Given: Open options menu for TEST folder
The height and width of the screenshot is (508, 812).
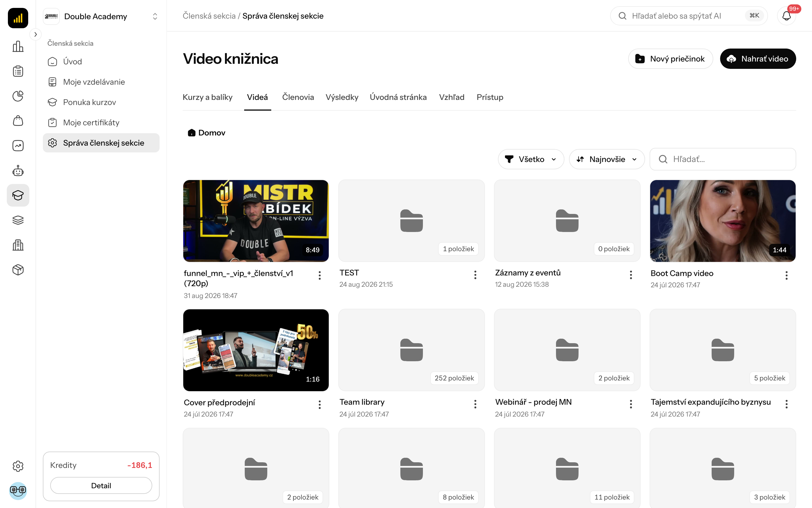Looking at the screenshot, I should pyautogui.click(x=475, y=275).
